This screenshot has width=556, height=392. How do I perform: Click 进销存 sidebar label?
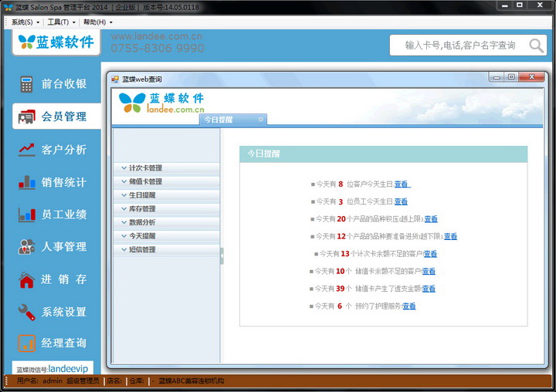64,279
